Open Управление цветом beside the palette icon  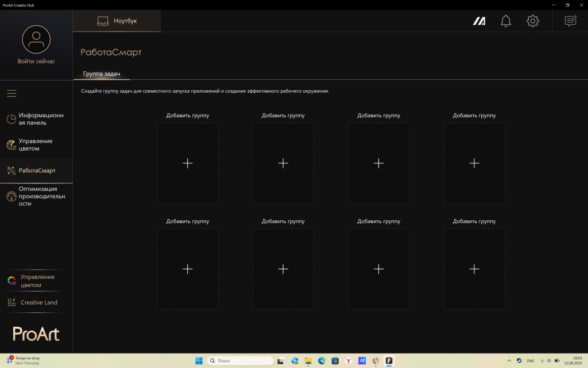tap(36, 144)
